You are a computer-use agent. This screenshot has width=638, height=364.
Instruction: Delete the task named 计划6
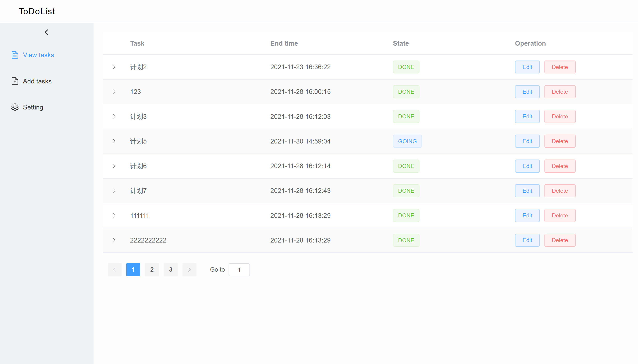pyautogui.click(x=560, y=166)
